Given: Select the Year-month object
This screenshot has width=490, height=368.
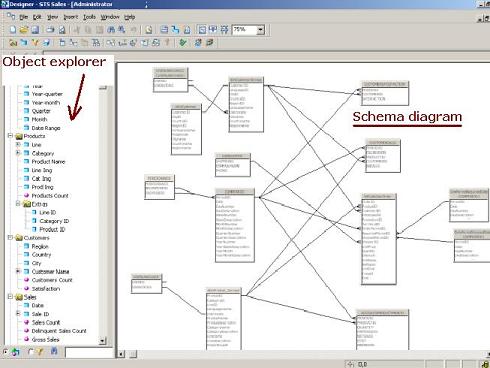Looking at the screenshot, I should click(46, 103).
